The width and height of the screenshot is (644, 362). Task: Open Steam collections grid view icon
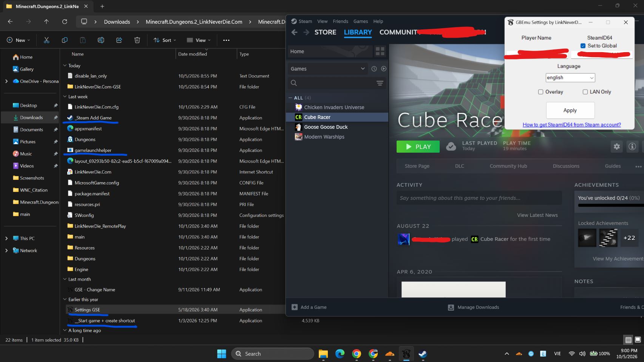(x=380, y=51)
